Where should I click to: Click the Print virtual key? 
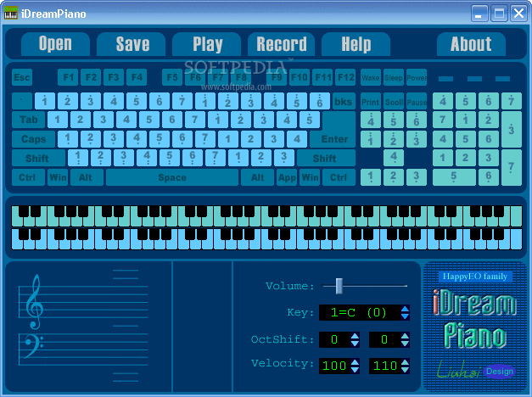pyautogui.click(x=370, y=101)
